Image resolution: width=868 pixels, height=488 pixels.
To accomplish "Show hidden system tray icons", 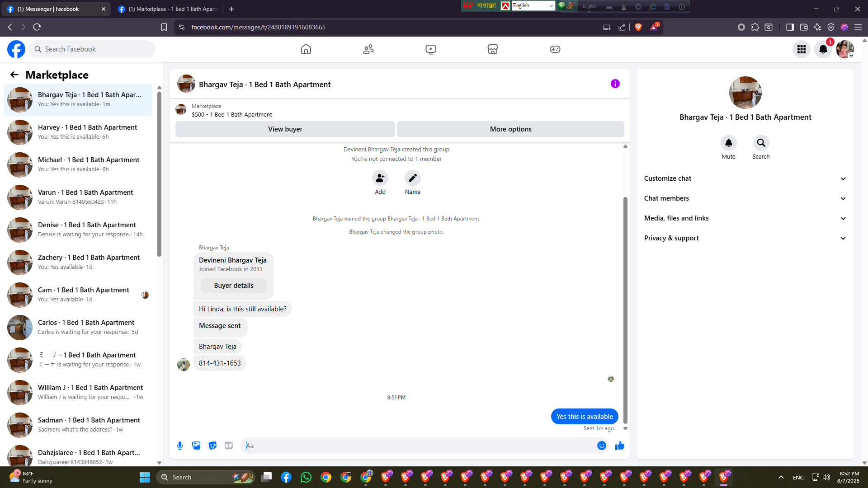I will coord(781,477).
